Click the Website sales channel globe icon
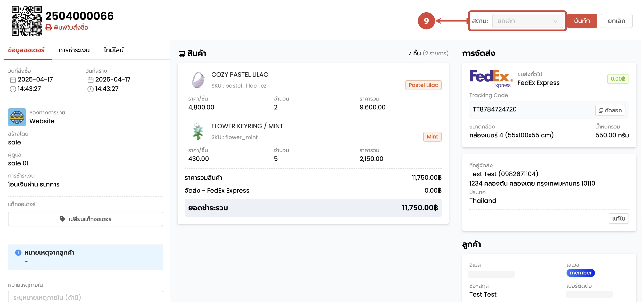 pyautogui.click(x=17, y=117)
